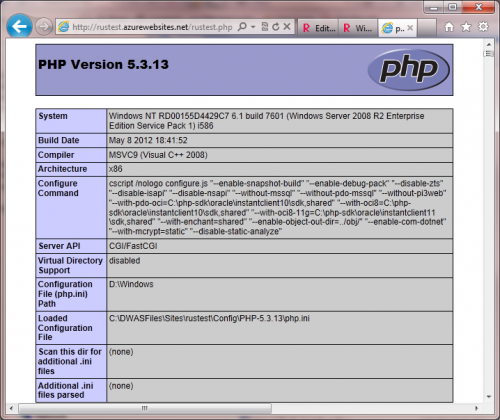
Task: Click the MSVC9 (Visual C++ 2008) value
Action: 158,155
